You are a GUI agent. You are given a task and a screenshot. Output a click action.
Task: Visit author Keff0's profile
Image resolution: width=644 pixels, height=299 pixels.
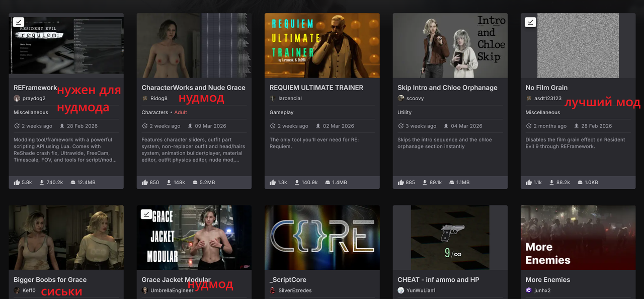pos(29,290)
